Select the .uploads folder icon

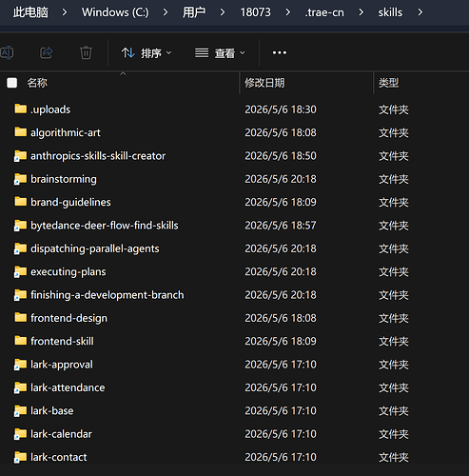click(21, 109)
